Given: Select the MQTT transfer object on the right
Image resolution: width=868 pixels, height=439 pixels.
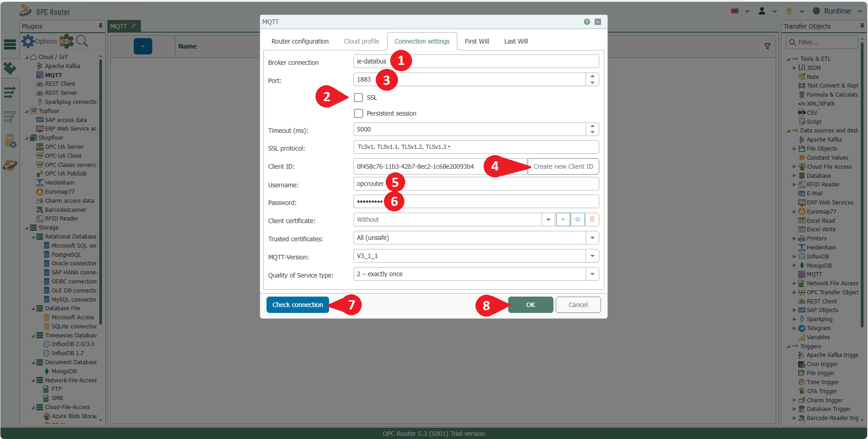Looking at the screenshot, I should pyautogui.click(x=814, y=274).
